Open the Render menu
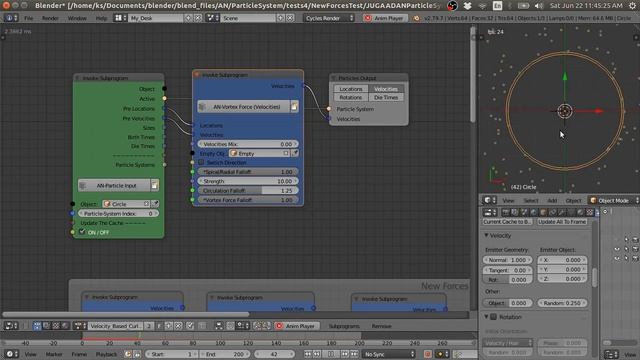This screenshot has width=640, height=360. [50, 18]
